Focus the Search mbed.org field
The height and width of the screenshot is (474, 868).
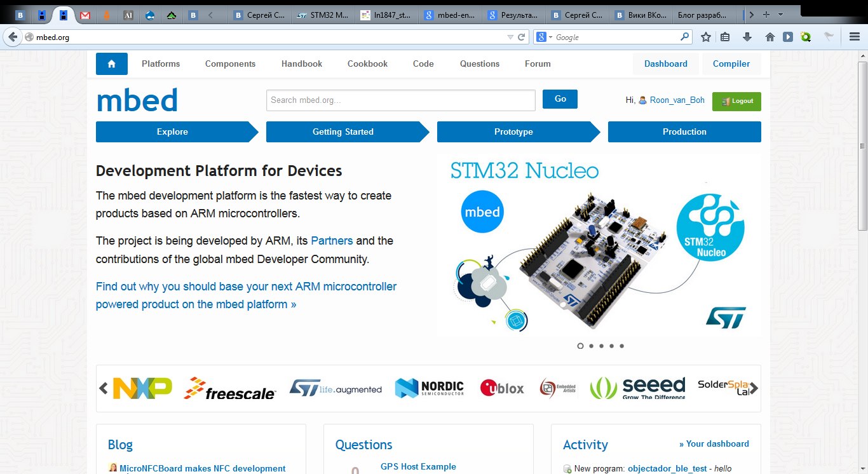click(401, 100)
